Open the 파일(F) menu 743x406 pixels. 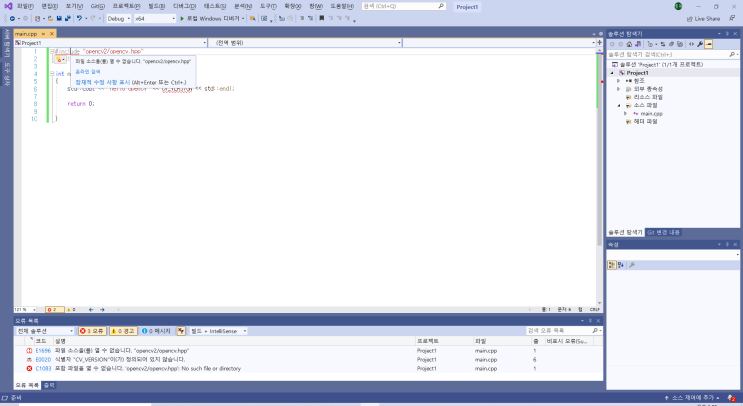25,6
